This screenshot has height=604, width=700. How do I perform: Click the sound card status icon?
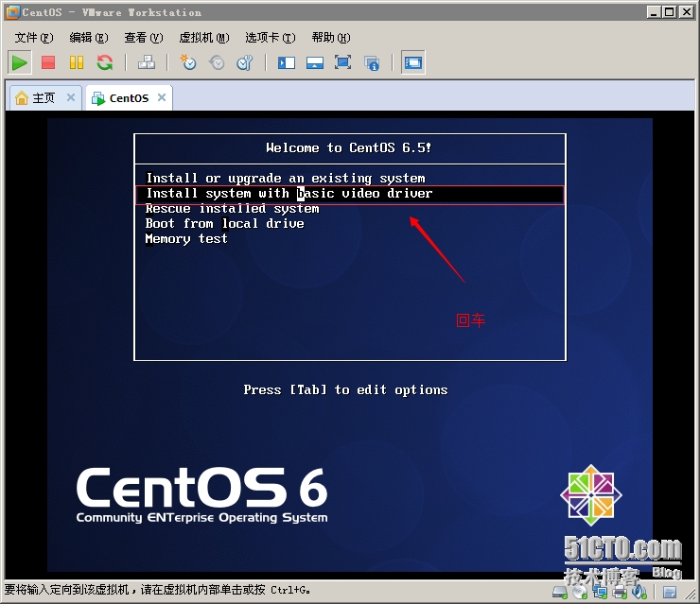639,592
